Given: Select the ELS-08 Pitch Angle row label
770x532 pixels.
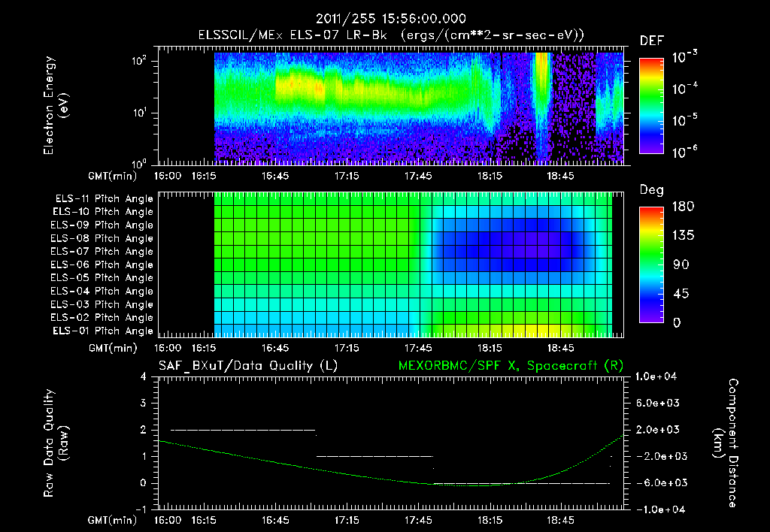Looking at the screenshot, I should (102, 238).
